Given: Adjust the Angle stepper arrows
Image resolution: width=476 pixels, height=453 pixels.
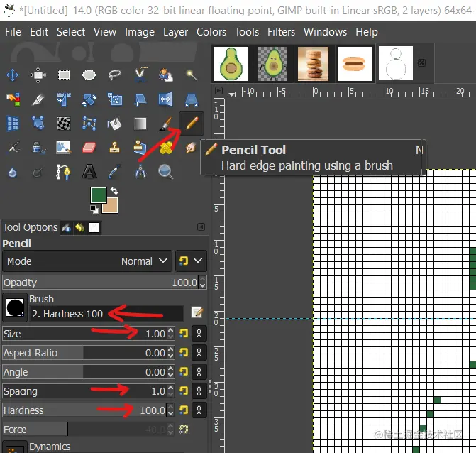Looking at the screenshot, I should (x=170, y=372).
